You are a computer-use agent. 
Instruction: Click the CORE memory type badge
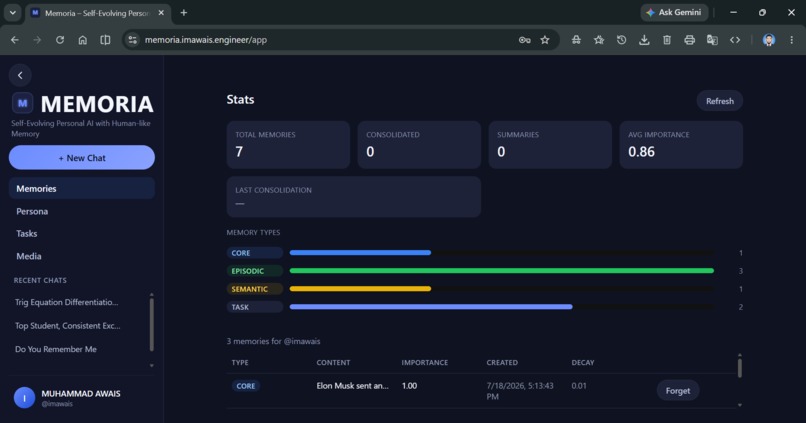tap(254, 253)
